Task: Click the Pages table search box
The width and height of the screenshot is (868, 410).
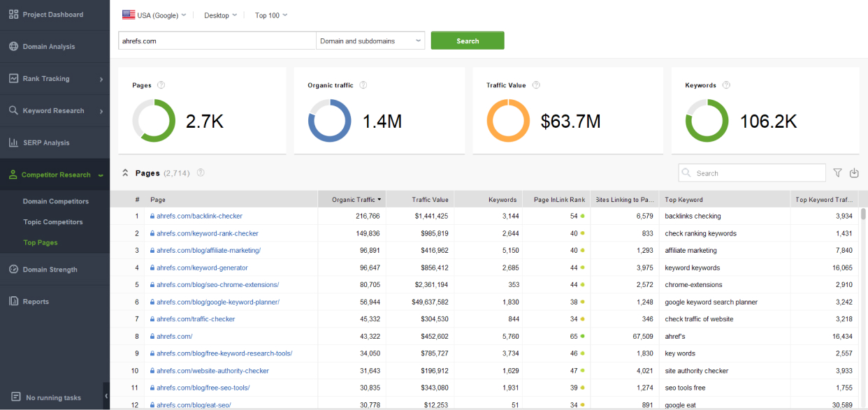Action: point(752,173)
